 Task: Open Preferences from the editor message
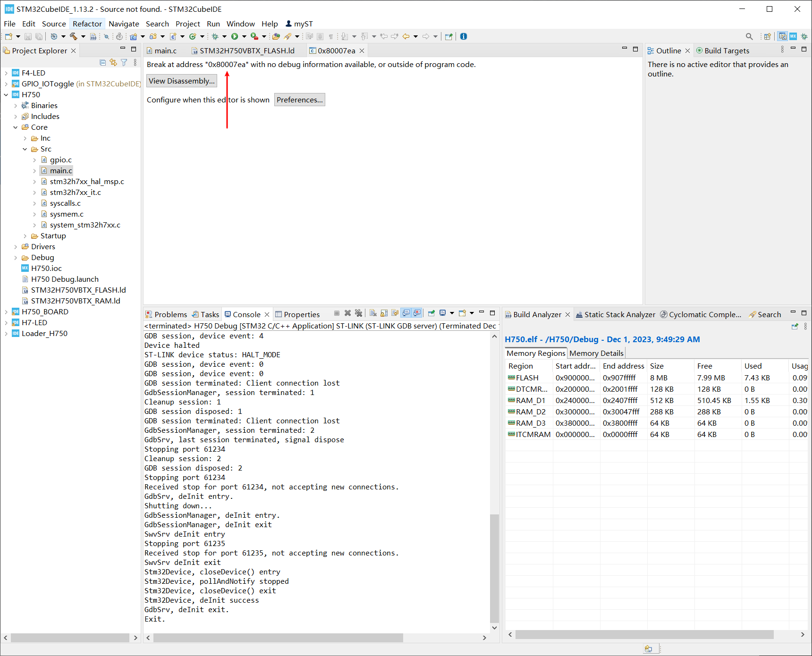click(299, 100)
